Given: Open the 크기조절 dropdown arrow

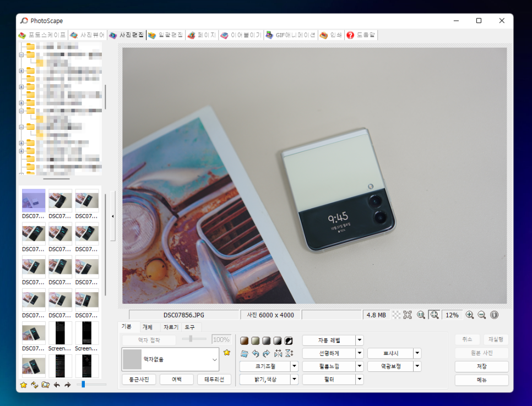Looking at the screenshot, I should pos(294,366).
